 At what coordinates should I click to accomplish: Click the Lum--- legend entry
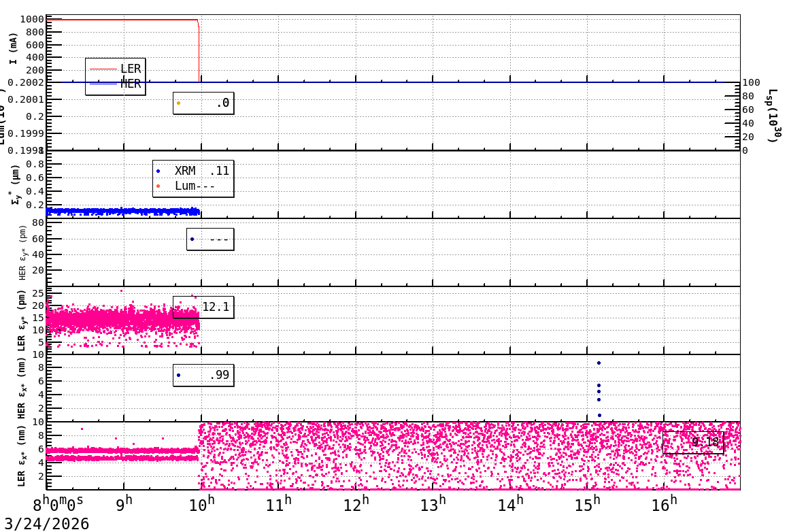pyautogui.click(x=186, y=186)
